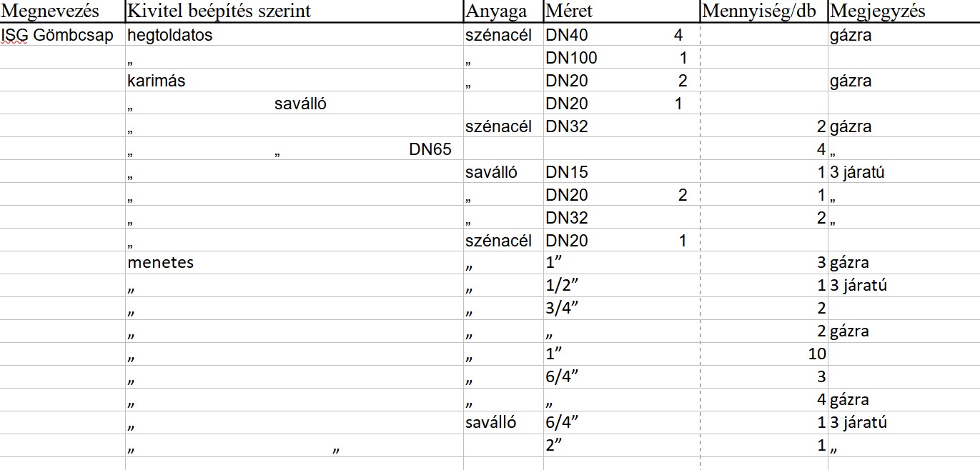980x470 pixels.
Task: Select gázra in the hegtoldatos row
Action: pos(851,35)
